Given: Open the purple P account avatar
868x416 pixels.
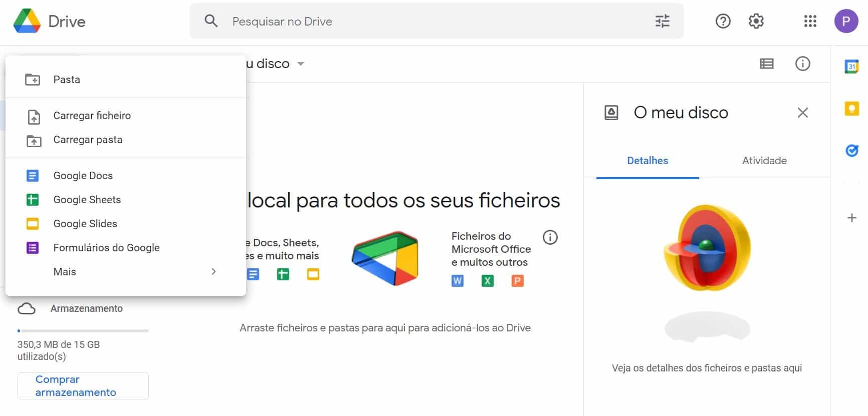Looking at the screenshot, I should coord(846,21).
